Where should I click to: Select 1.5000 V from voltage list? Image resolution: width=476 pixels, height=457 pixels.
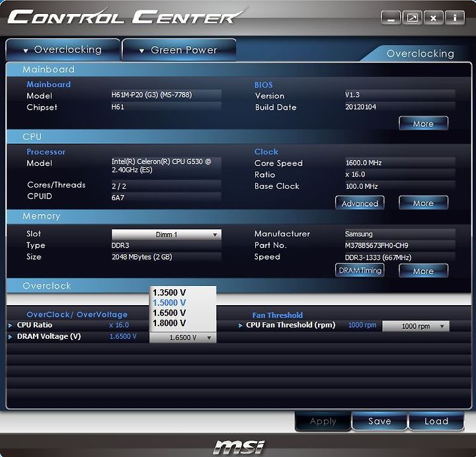[x=169, y=302]
